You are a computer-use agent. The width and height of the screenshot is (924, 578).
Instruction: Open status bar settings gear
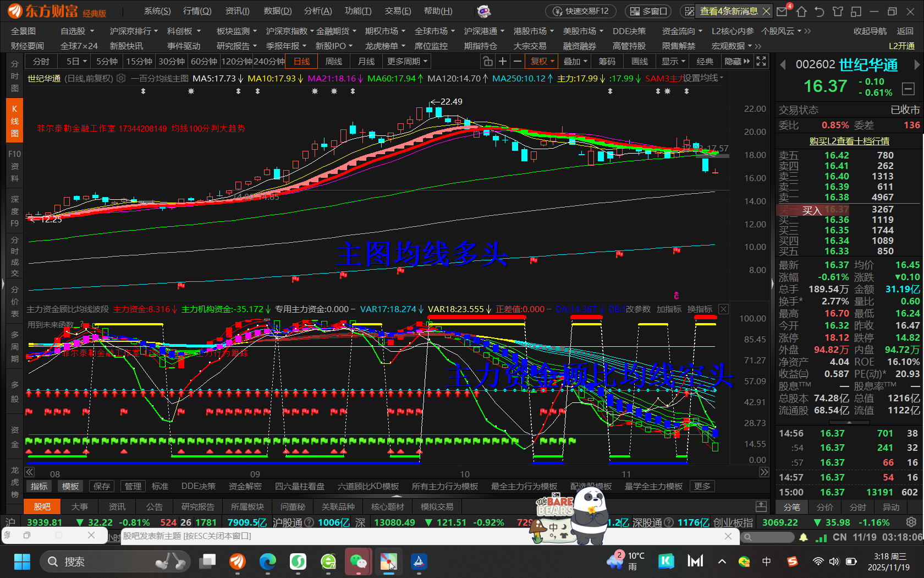[x=911, y=522]
